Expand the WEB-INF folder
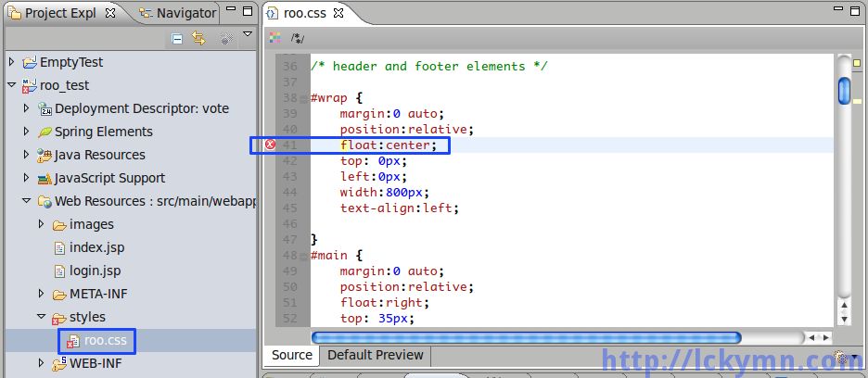The height and width of the screenshot is (378, 868). tap(42, 363)
